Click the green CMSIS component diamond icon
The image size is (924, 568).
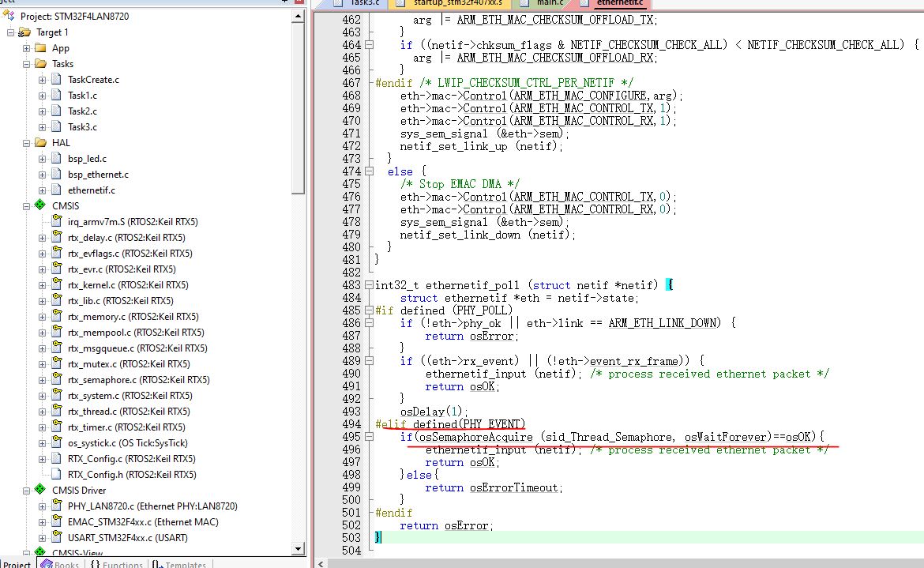click(40, 205)
